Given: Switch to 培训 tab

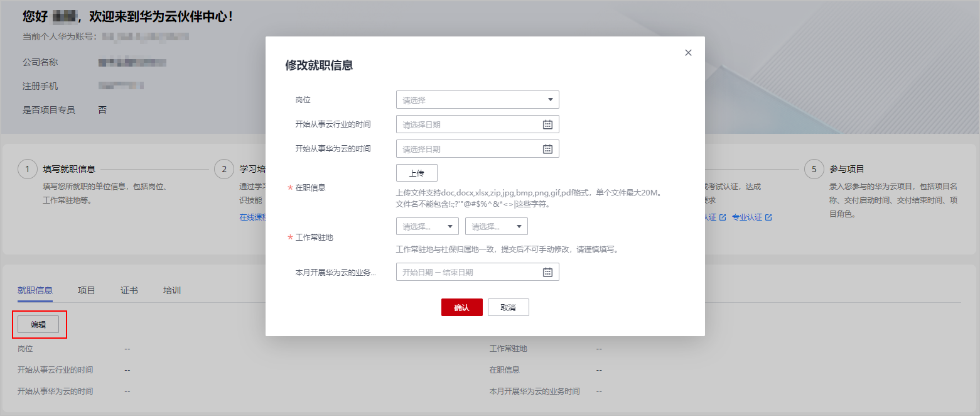Looking at the screenshot, I should (172, 290).
